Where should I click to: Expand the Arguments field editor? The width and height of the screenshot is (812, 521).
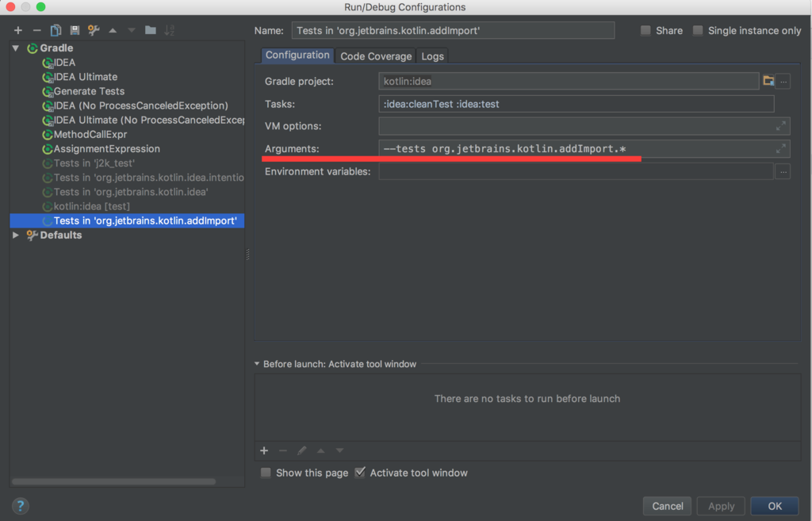point(779,148)
